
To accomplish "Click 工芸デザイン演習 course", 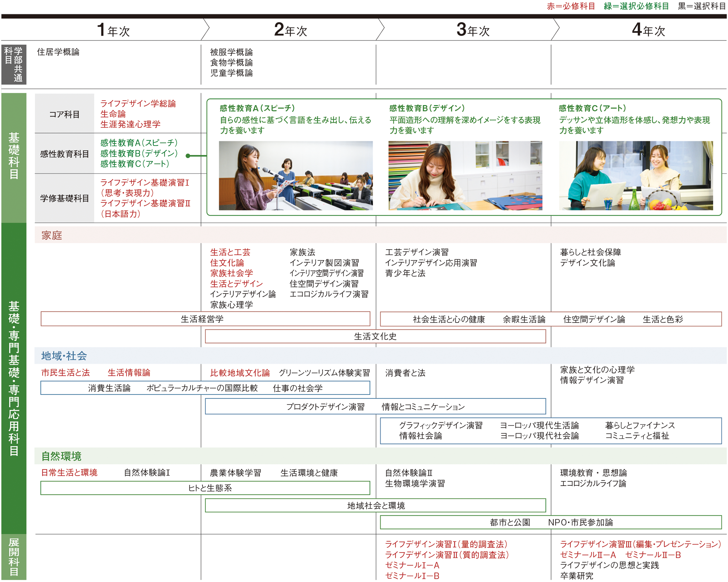I will tap(417, 252).
